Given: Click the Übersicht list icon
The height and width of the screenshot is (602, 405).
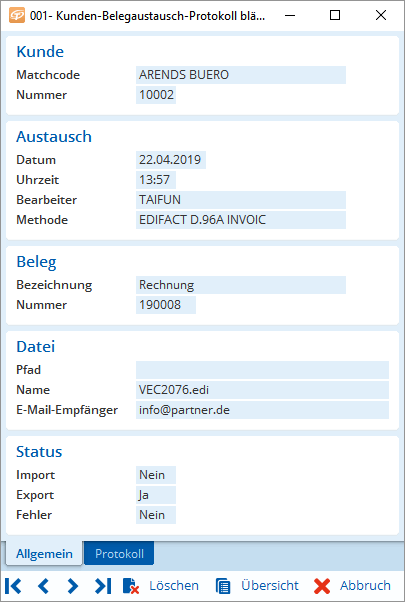Looking at the screenshot, I should [223, 586].
